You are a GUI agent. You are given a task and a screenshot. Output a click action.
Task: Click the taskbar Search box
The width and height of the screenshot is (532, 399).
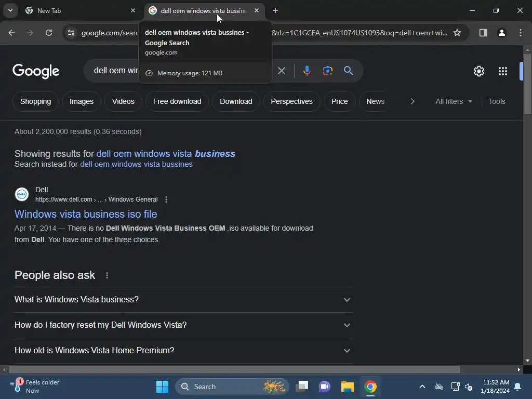(232, 387)
